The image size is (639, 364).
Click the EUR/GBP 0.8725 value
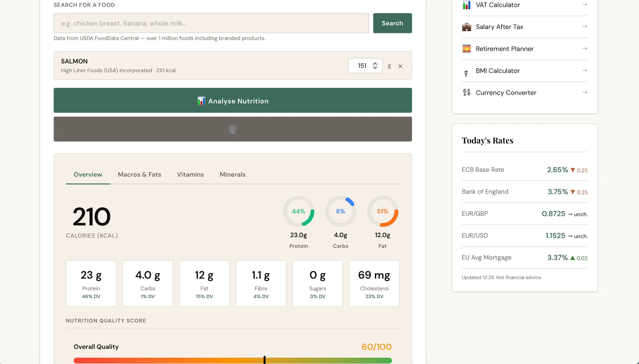[554, 214]
